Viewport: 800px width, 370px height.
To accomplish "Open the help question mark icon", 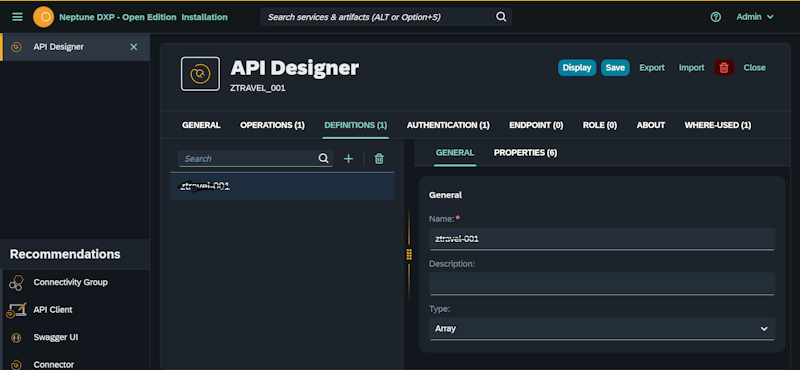I will coord(716,17).
